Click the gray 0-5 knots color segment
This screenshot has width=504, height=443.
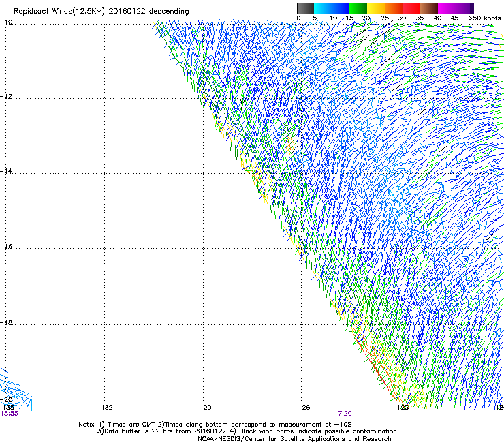[x=305, y=8]
